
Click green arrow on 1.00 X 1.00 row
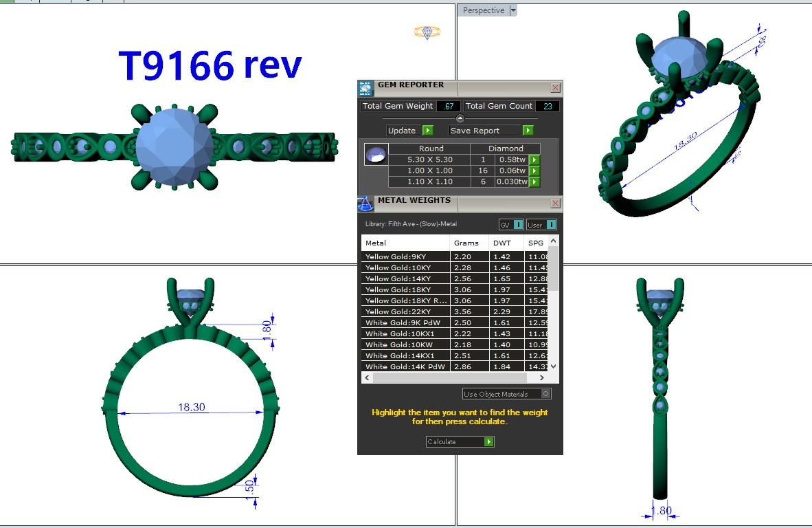pos(534,171)
